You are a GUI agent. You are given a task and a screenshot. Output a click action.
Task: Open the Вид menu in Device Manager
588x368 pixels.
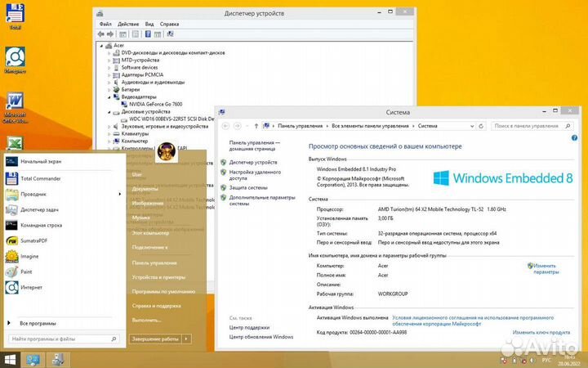(149, 25)
